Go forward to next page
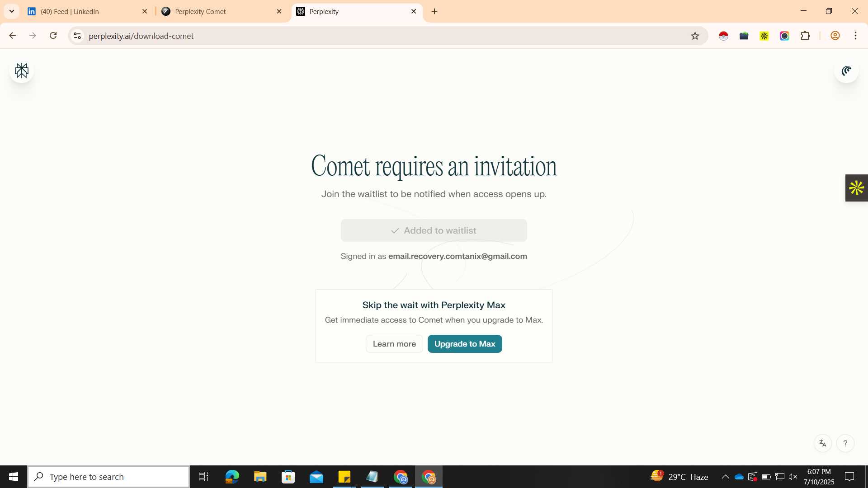This screenshot has height=488, width=868. click(x=33, y=36)
